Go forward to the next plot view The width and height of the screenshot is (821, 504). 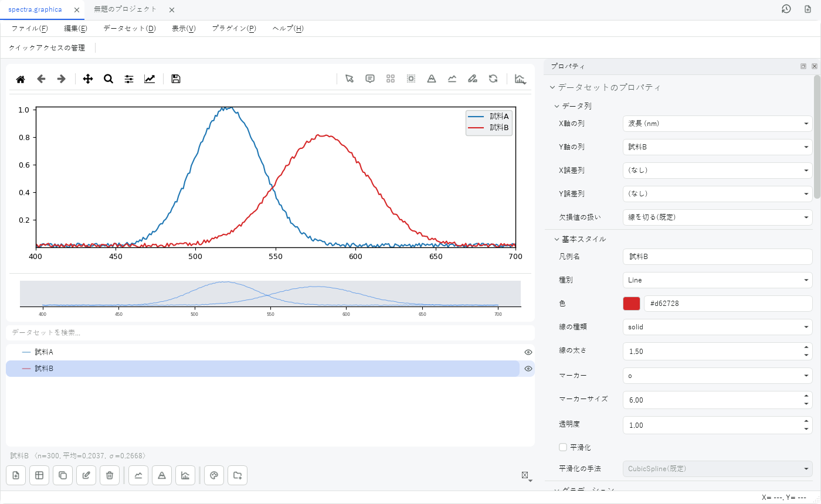[x=61, y=79]
